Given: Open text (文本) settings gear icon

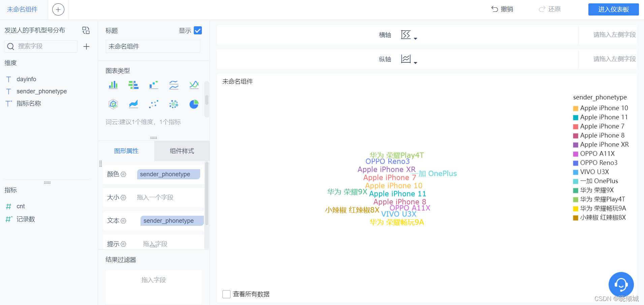Looking at the screenshot, I should pos(123,221).
